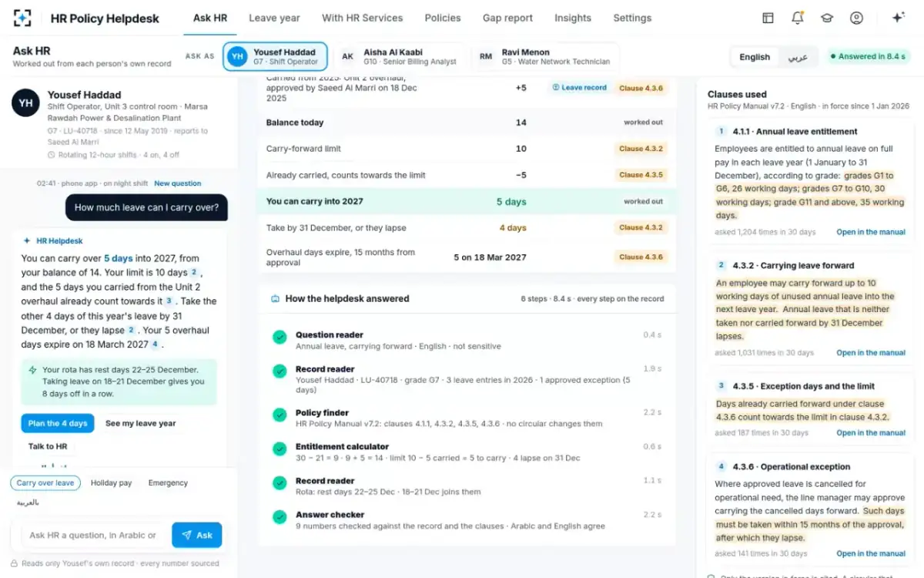Click the Balance today row
Viewport: 924px width, 578px height.
(x=467, y=123)
